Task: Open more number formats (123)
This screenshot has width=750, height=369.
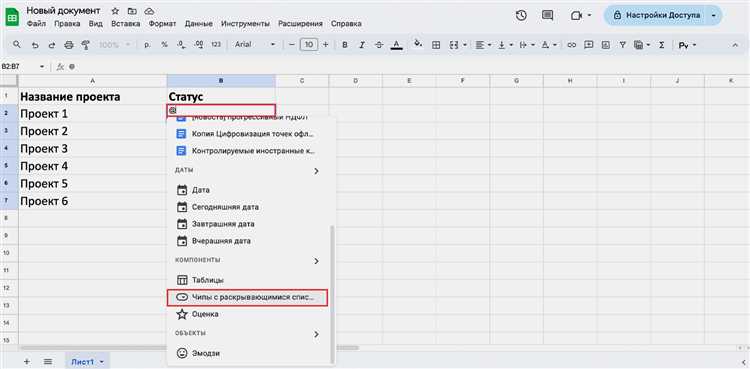Action: point(216,45)
